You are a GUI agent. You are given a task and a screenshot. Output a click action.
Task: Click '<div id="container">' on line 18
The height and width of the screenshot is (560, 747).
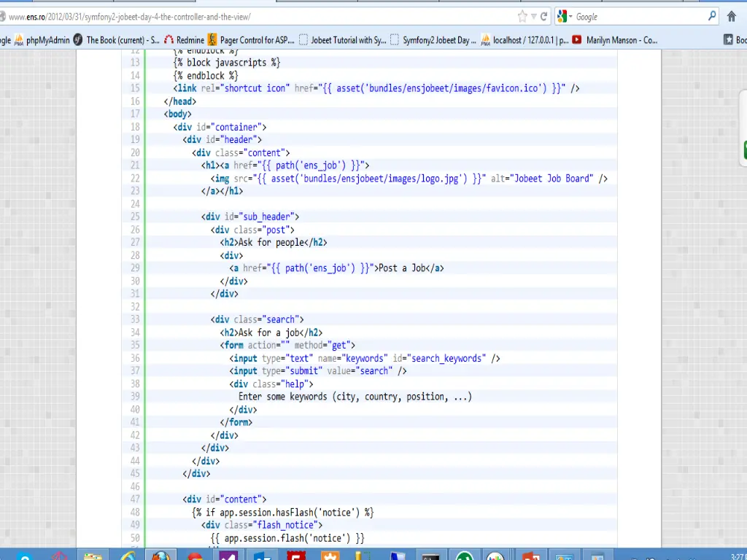(x=220, y=127)
